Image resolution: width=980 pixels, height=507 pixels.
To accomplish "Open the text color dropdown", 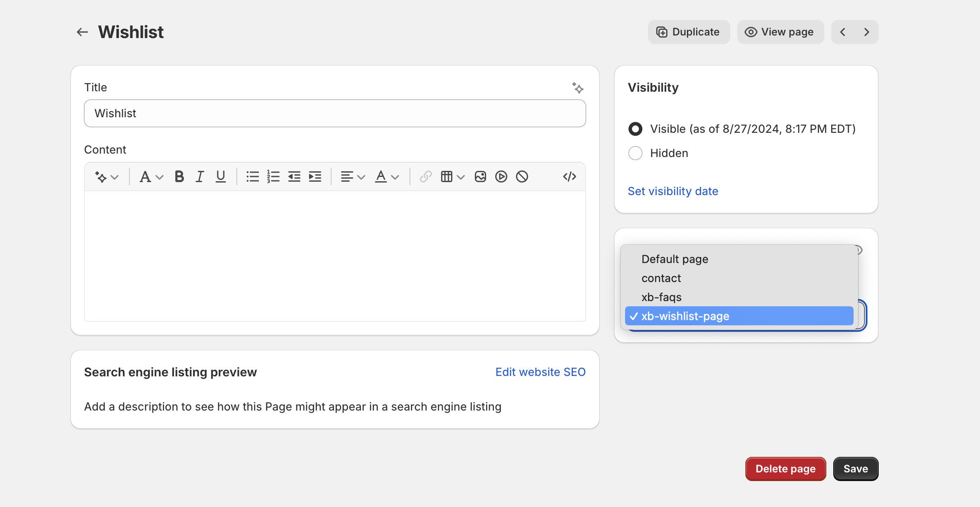I will tap(387, 176).
